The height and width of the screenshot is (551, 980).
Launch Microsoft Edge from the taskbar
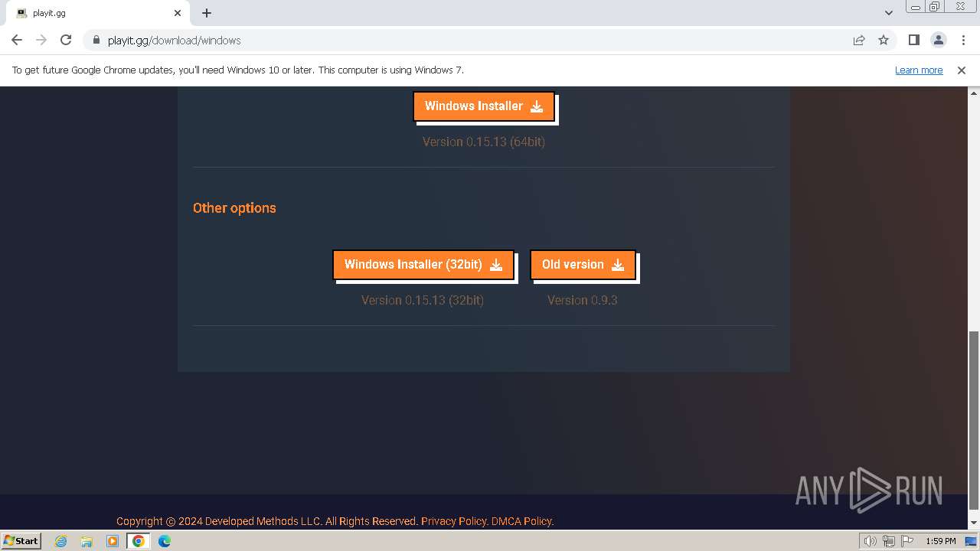pos(165,540)
